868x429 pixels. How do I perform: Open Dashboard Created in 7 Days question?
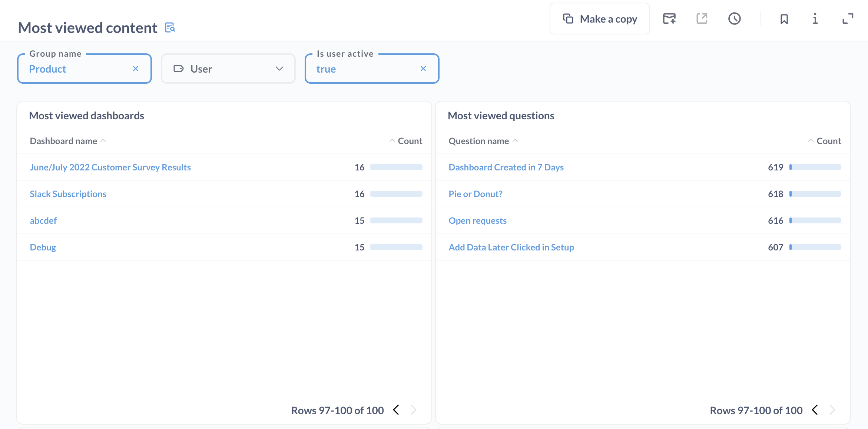point(506,167)
